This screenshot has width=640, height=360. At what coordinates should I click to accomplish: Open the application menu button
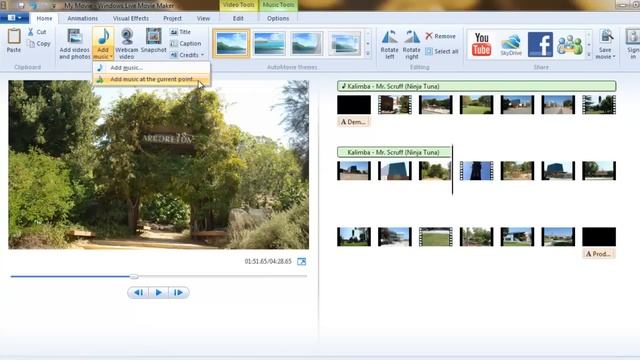coord(14,18)
